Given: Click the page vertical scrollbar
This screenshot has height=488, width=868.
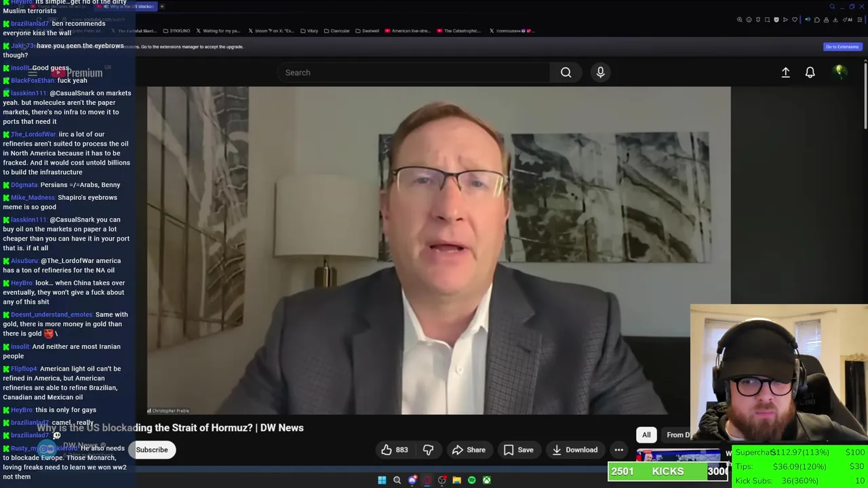Looking at the screenshot, I should point(865,95).
